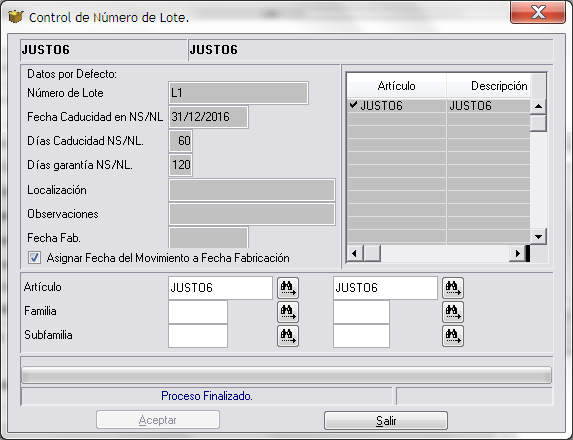Click the grid scroll left arrow

pos(354,253)
